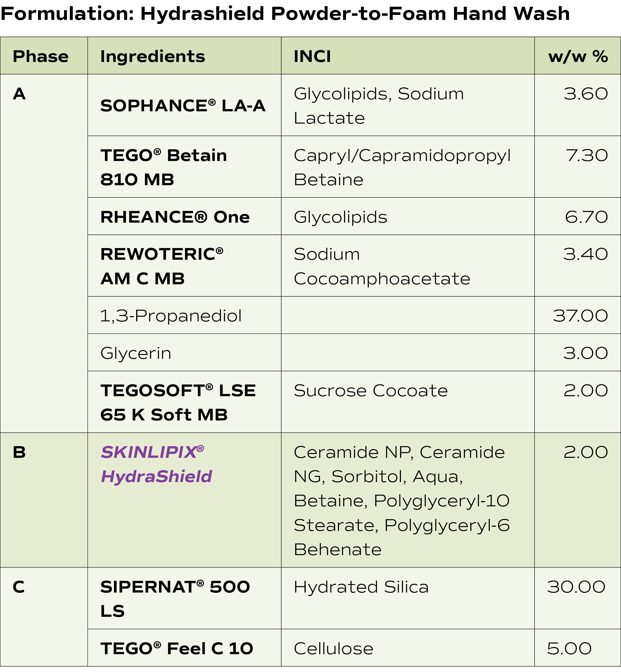
Task: Click the 37.00 percentage value
Action: click(x=580, y=316)
